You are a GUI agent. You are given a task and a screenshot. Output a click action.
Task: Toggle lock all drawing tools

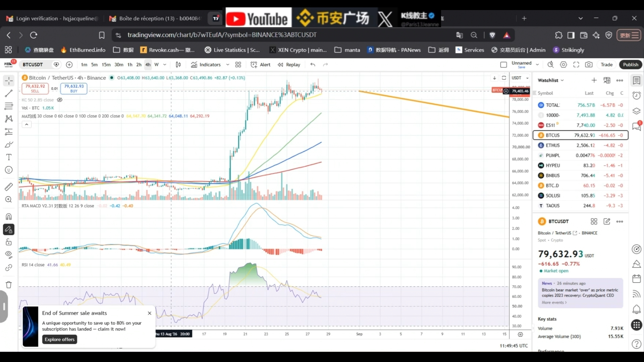[9, 242]
